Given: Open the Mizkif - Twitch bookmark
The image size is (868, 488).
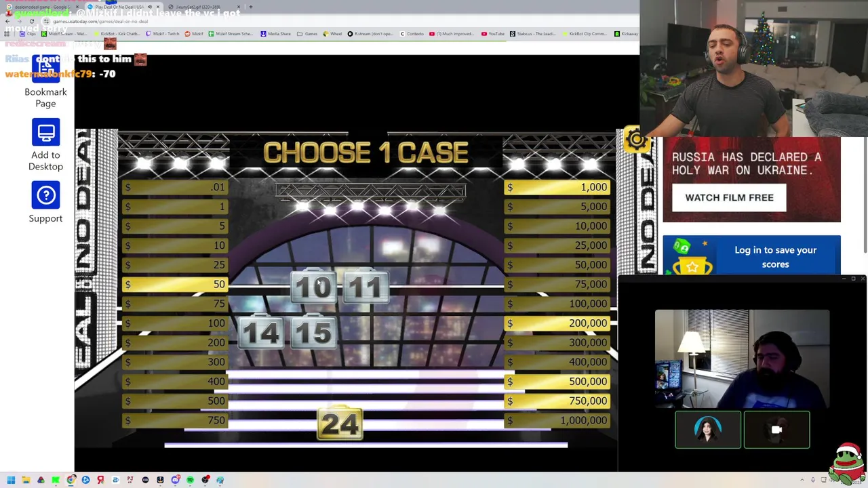Looking at the screenshot, I should pos(163,34).
